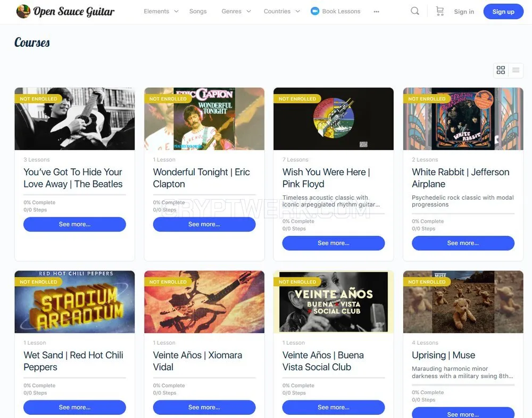This screenshot has width=532, height=418.
Task: Click the progress bar on White Rabbit card
Action: [463, 214]
